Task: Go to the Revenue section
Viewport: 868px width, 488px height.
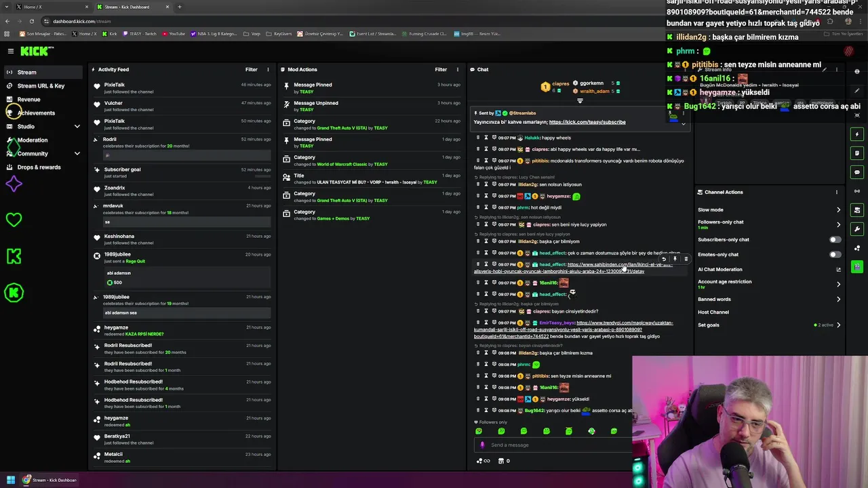Action: click(x=28, y=99)
